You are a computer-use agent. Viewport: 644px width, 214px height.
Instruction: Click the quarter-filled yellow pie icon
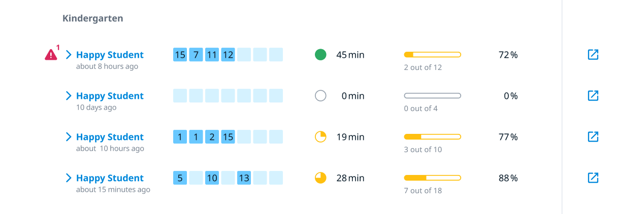[x=320, y=137]
